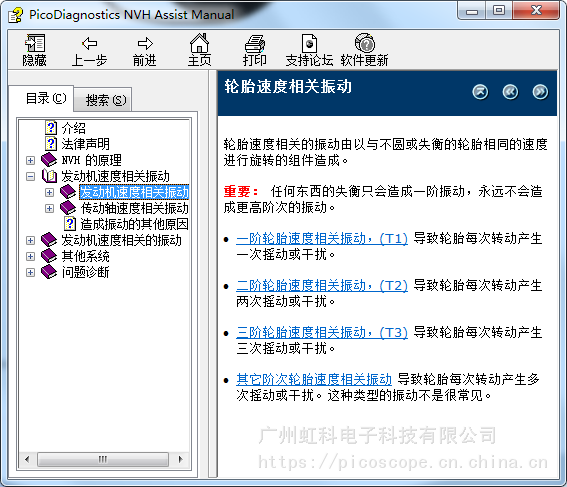Screen dimensions: 567x487
Task: Click the 隐藏 (Hide) toolbar icon
Action: pyautogui.click(x=35, y=43)
